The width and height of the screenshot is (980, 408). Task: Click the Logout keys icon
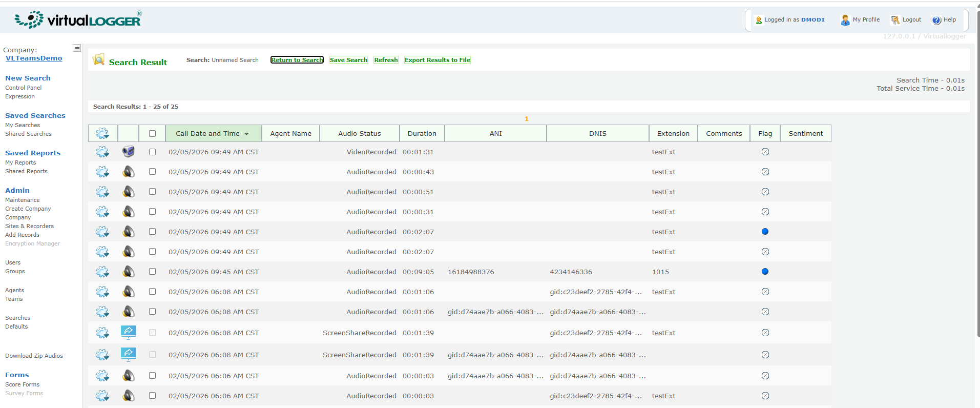pos(895,20)
